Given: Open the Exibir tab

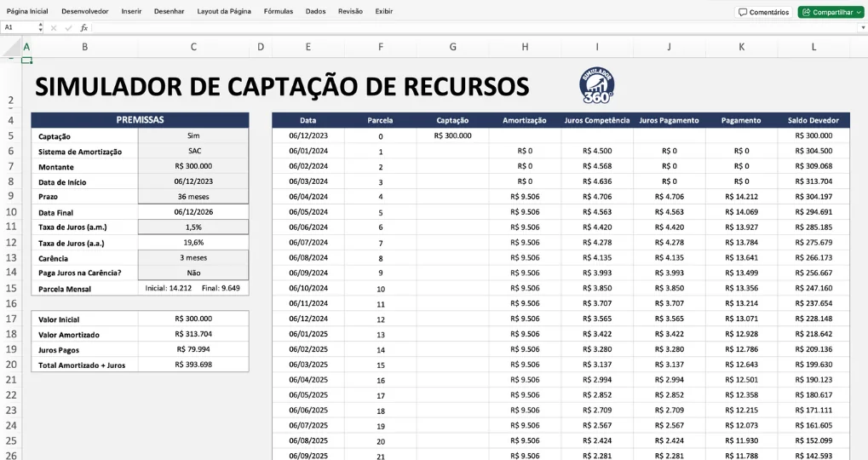Looking at the screenshot, I should point(383,11).
